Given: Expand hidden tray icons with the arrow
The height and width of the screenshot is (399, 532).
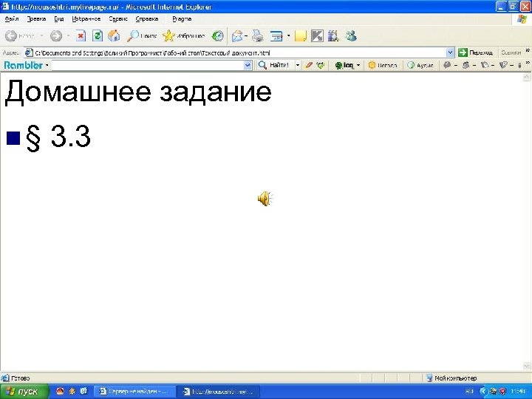Looking at the screenshot, I should coord(483,391).
